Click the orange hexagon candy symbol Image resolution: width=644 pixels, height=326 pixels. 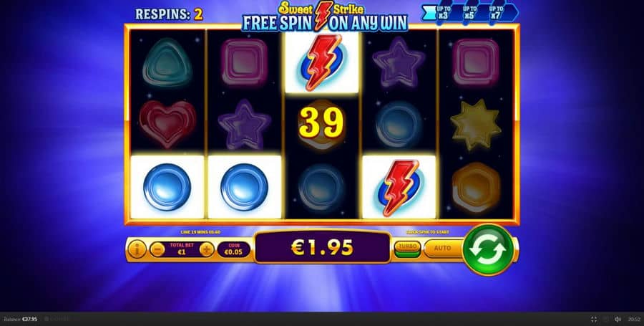(476, 187)
